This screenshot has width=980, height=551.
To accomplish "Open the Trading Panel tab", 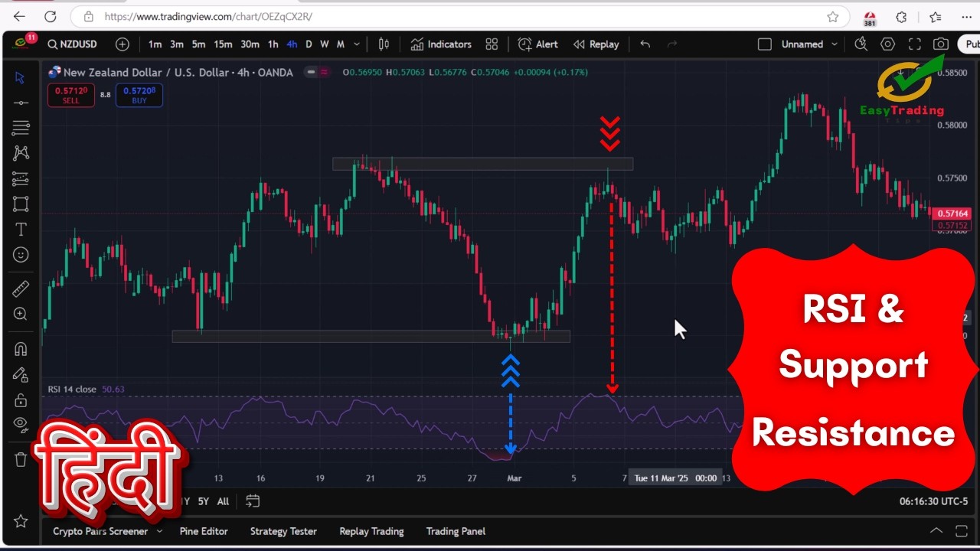I will coord(456,531).
